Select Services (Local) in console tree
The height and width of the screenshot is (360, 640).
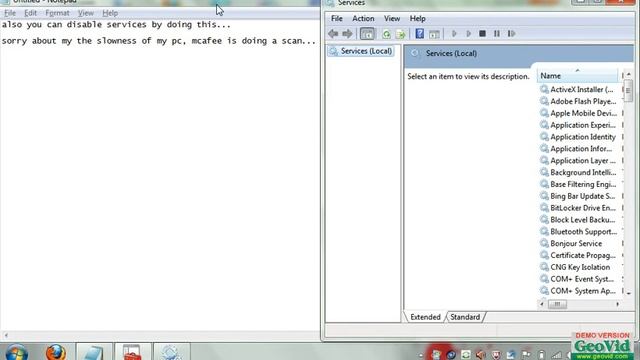[361, 51]
